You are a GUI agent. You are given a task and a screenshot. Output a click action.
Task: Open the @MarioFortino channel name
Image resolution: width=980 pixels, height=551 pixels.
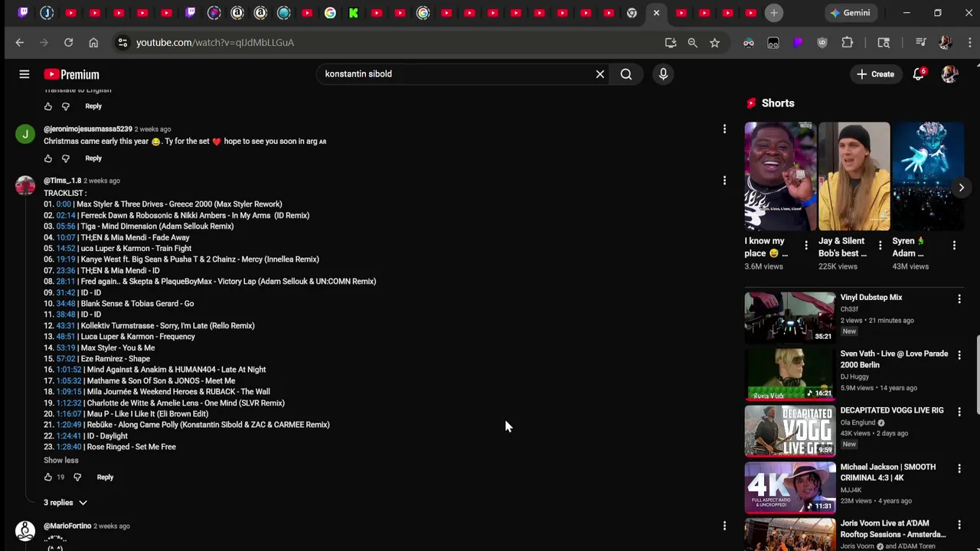pyautogui.click(x=67, y=527)
